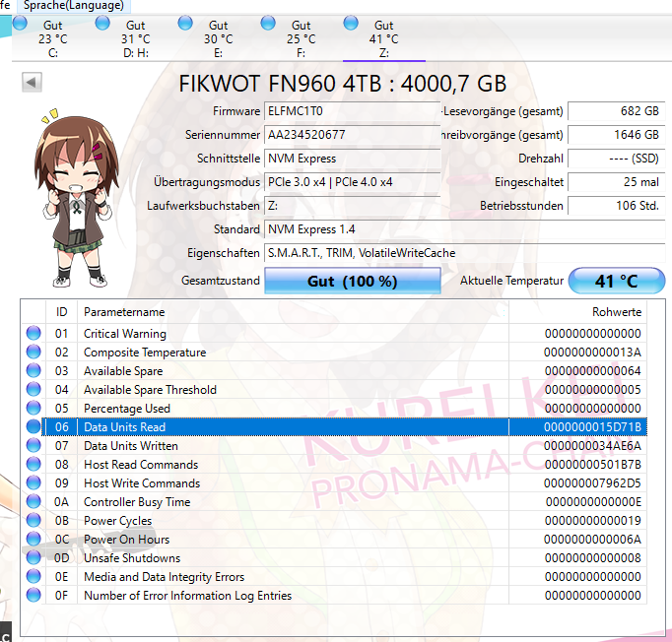Click the Betriebsstunden value 106 Std.

(616, 206)
